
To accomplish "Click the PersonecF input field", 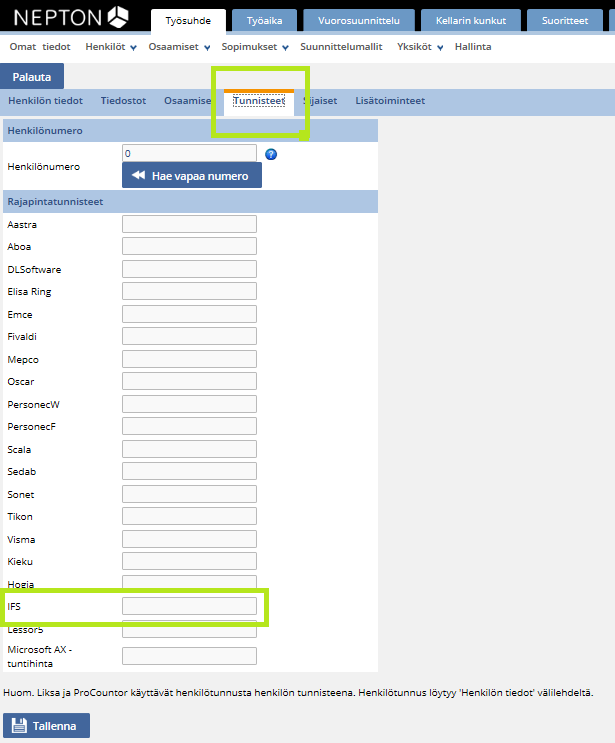I will (190, 426).
